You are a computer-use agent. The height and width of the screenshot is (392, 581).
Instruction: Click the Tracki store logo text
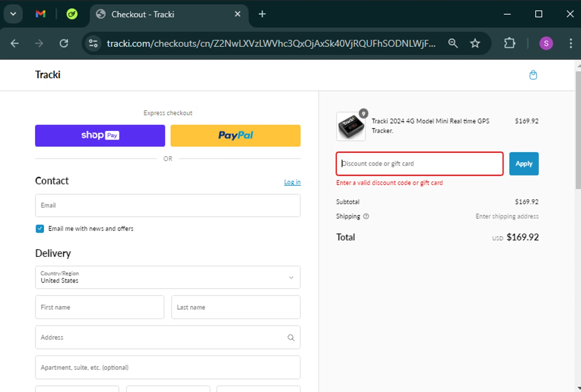(x=48, y=75)
